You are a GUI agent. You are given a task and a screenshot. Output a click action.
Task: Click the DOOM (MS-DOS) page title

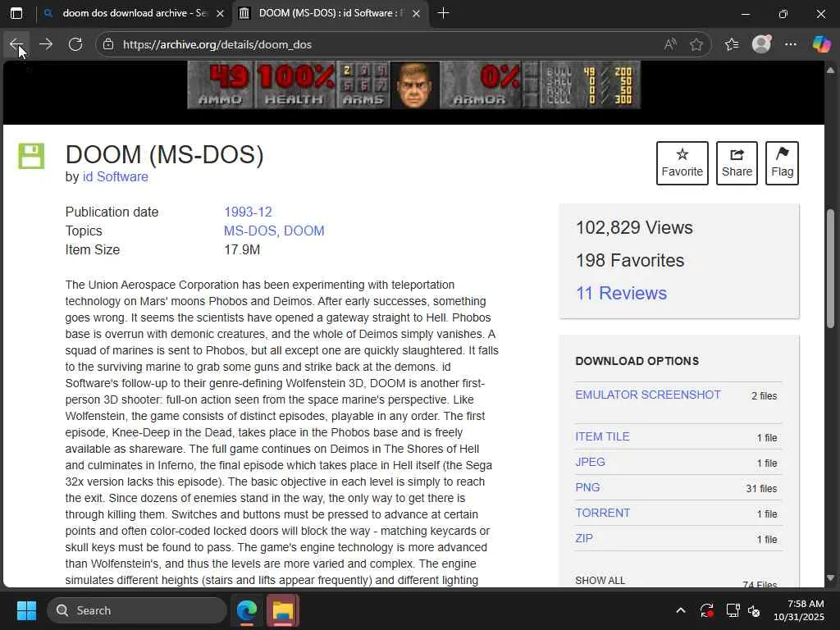click(x=164, y=155)
